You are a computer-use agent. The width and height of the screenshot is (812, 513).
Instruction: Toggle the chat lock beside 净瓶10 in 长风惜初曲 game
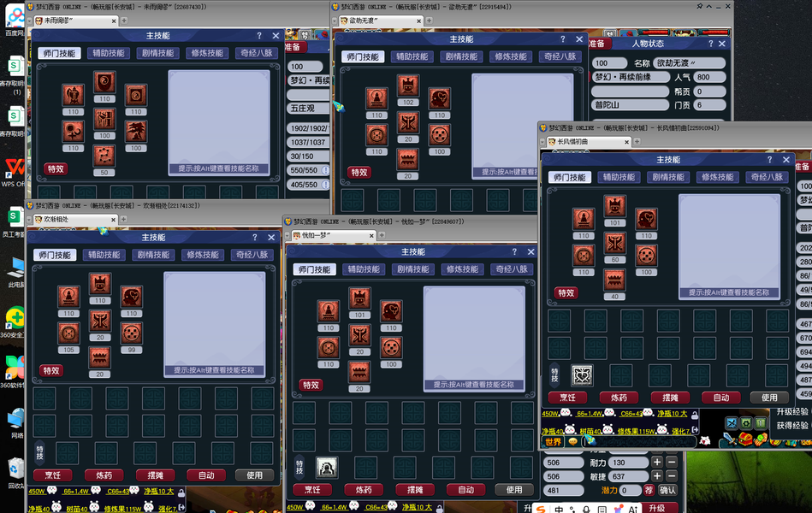point(695,415)
